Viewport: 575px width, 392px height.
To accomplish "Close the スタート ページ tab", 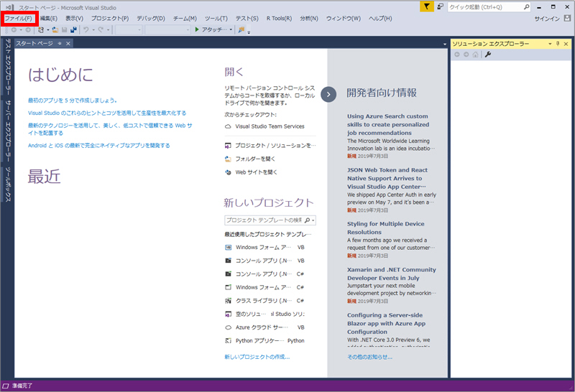I will pyautogui.click(x=68, y=44).
